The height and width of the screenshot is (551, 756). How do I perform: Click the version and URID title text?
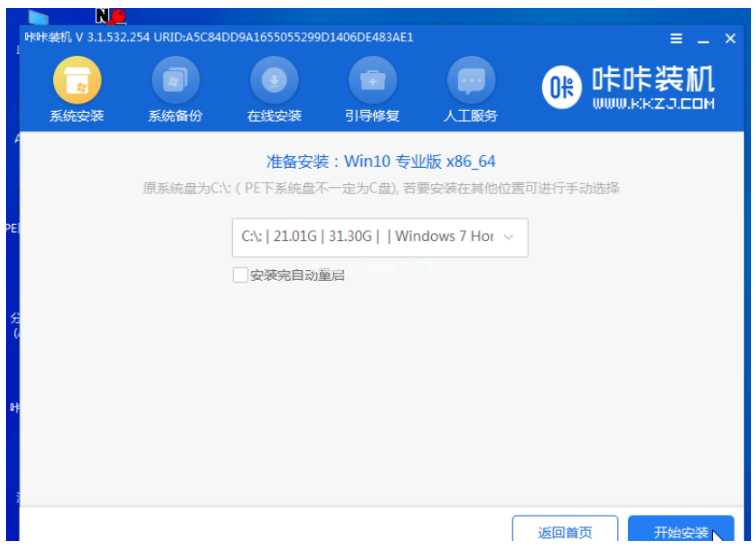[x=220, y=38]
